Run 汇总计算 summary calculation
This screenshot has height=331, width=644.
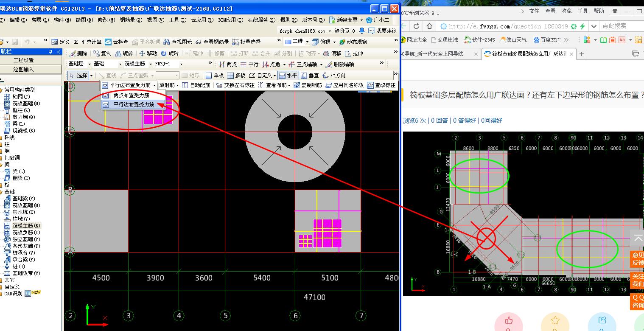coord(87,42)
